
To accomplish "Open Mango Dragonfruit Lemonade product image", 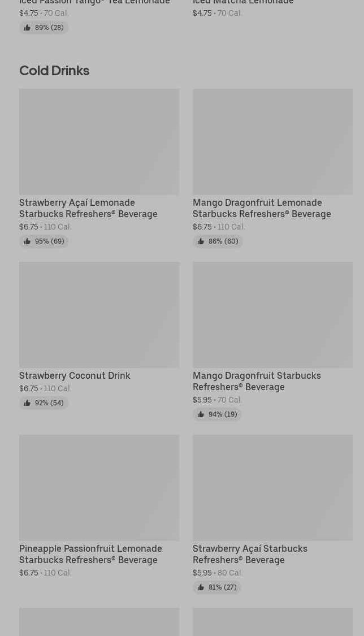I will [x=273, y=141].
